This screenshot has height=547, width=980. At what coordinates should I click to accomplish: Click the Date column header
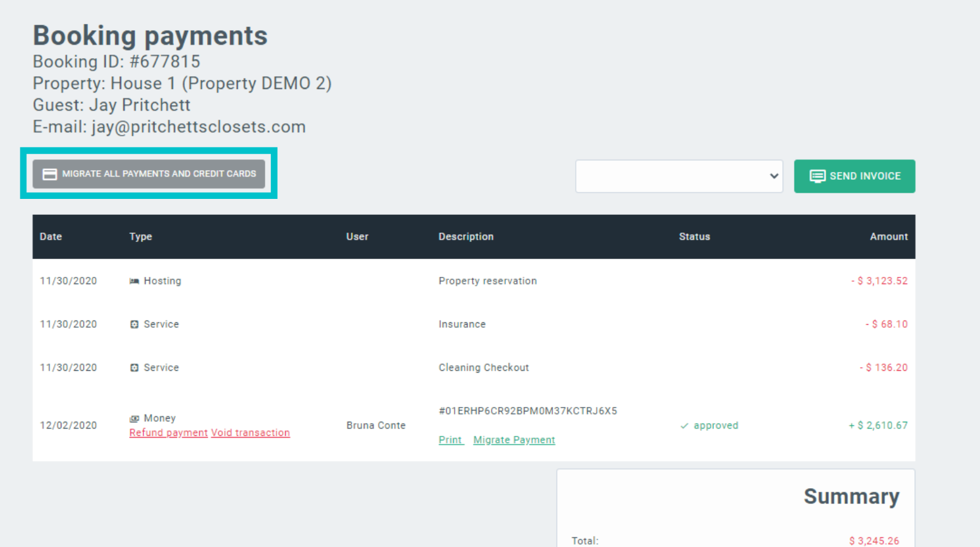pos(51,236)
